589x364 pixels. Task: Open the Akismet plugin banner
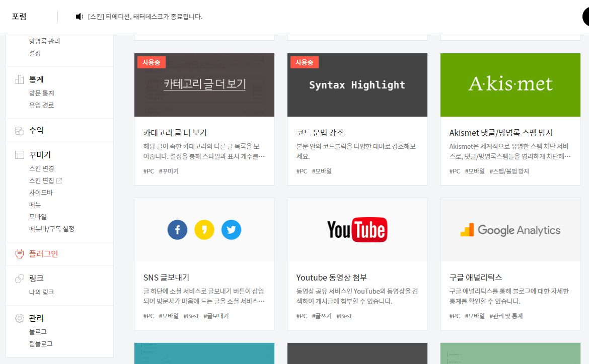[x=510, y=85]
